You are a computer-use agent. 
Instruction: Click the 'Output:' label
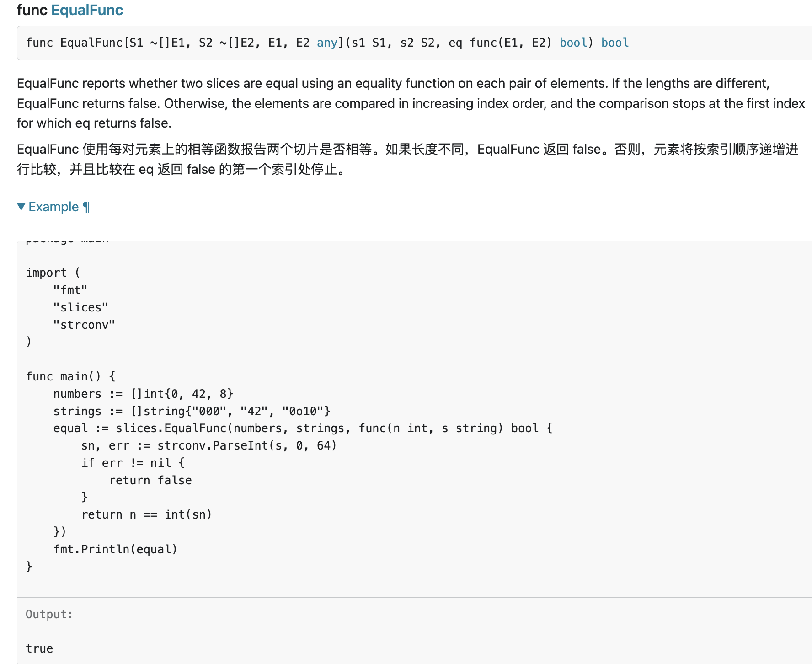coord(49,614)
